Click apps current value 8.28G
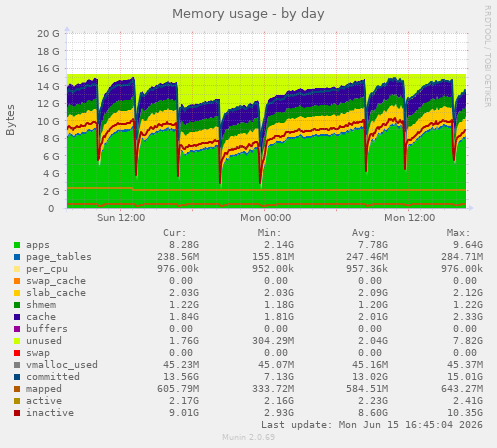This screenshot has width=497, height=448. (184, 245)
